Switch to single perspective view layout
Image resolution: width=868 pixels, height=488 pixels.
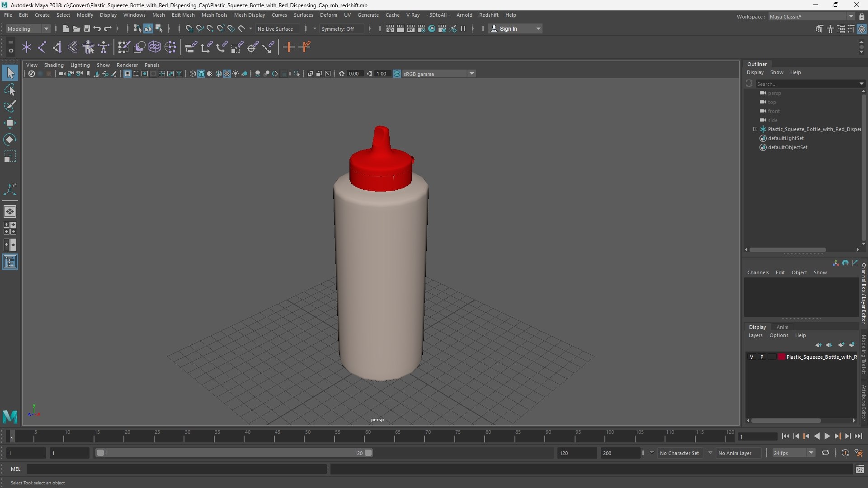[10, 211]
